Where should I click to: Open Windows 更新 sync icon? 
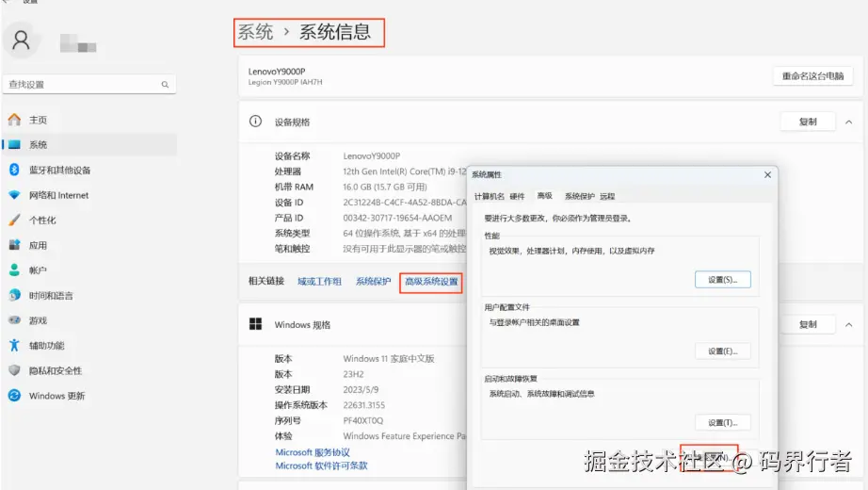point(14,396)
